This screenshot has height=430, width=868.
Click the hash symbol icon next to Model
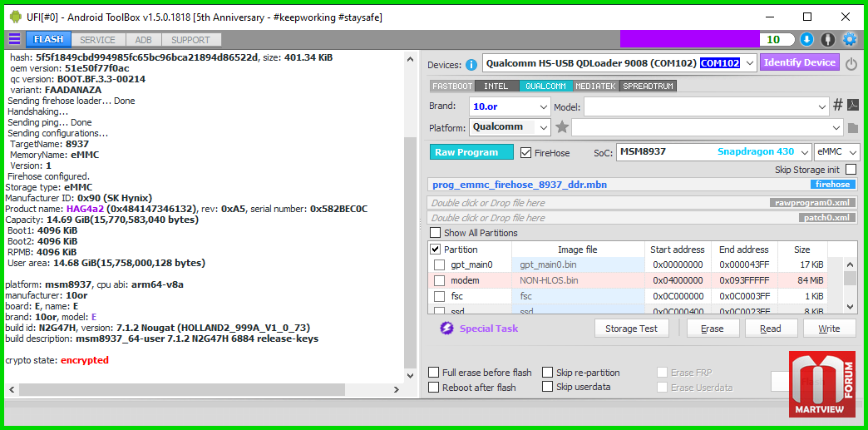tap(838, 106)
